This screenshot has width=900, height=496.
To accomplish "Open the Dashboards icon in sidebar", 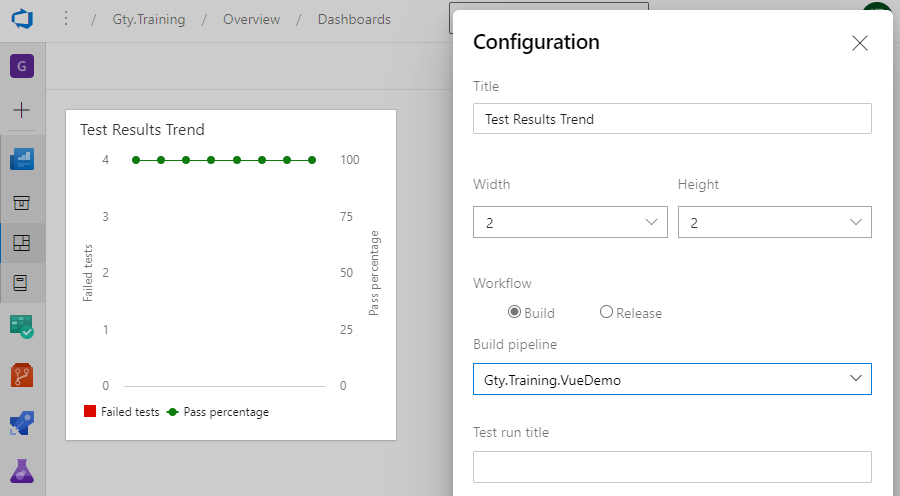I will pyautogui.click(x=22, y=242).
